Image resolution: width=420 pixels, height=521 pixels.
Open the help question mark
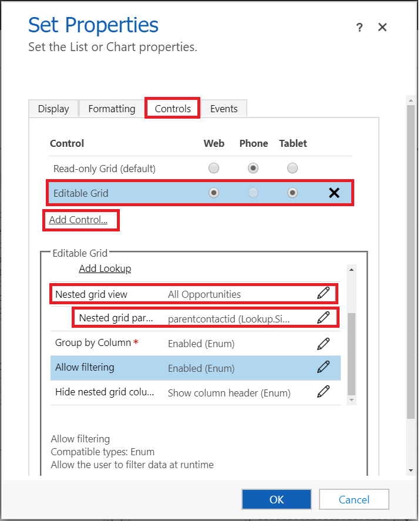point(359,28)
